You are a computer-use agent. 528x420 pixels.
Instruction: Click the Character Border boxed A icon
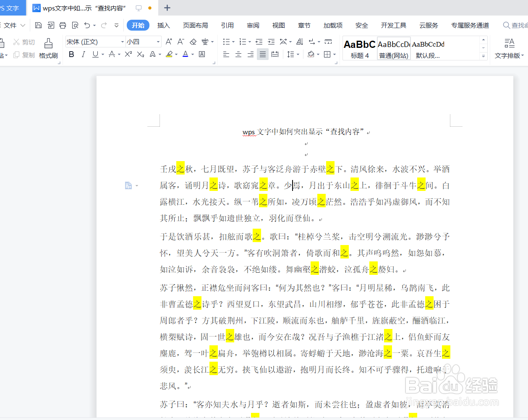(x=202, y=54)
